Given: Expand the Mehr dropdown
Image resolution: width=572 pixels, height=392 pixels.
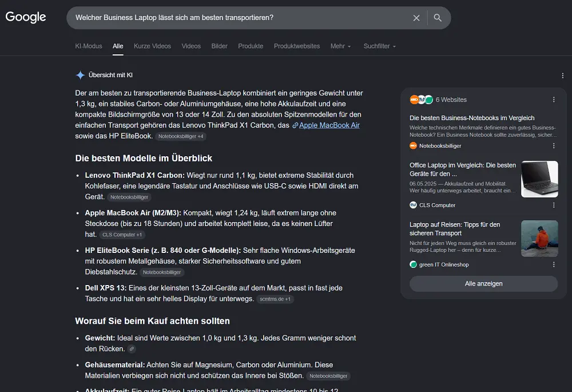Looking at the screenshot, I should click(x=341, y=46).
